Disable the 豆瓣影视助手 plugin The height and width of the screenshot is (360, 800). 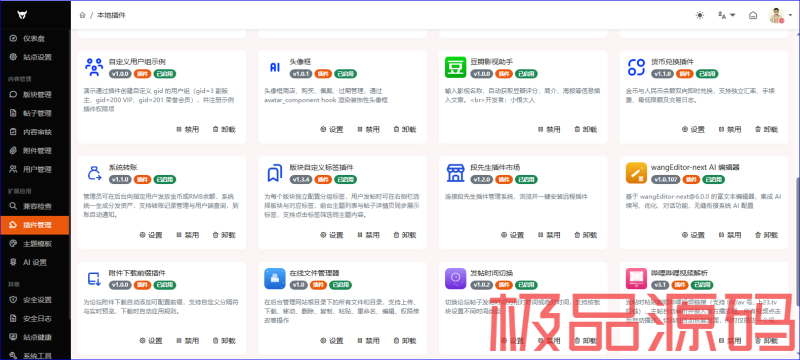click(548, 130)
